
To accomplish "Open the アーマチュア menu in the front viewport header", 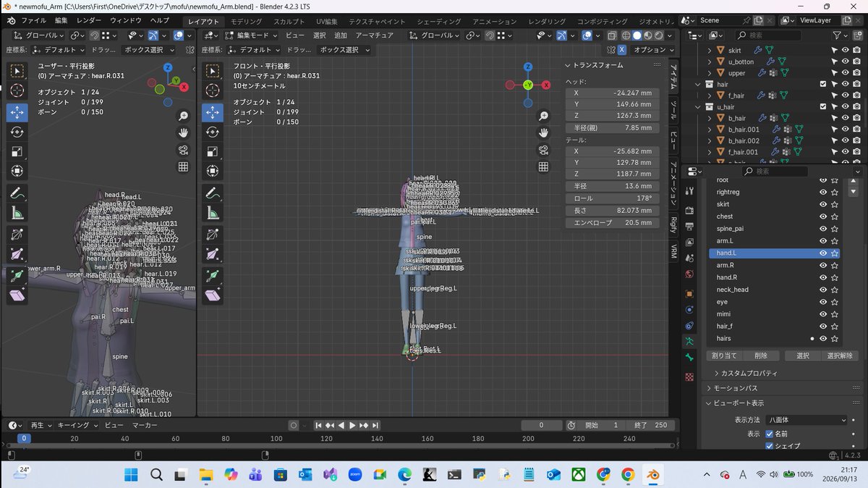I will (x=375, y=35).
